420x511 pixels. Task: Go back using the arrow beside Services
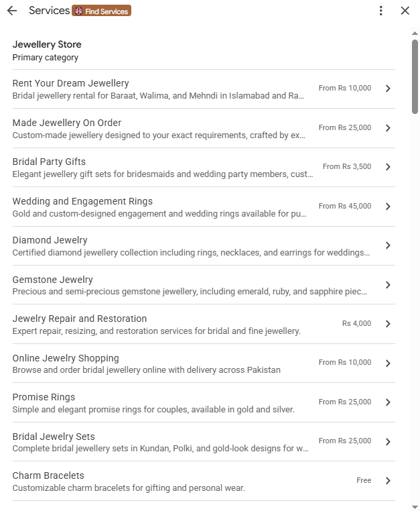click(x=12, y=11)
